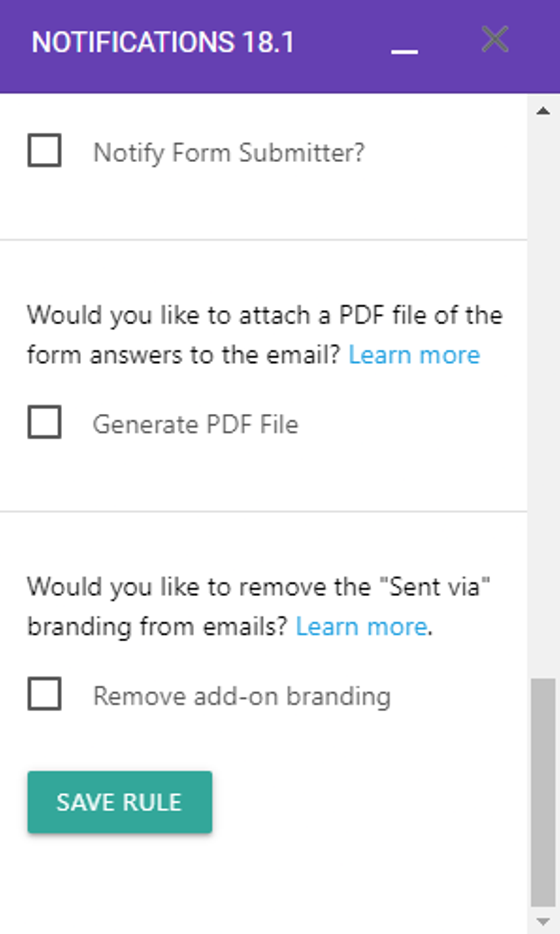
Task: Click the "Generate PDF File" label text
Action: coord(196,424)
